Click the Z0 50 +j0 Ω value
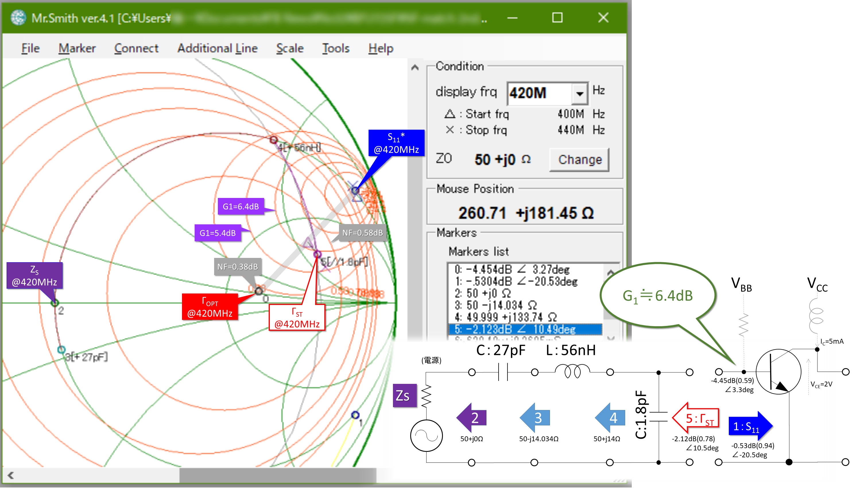This screenshot has width=868, height=488. (x=502, y=159)
